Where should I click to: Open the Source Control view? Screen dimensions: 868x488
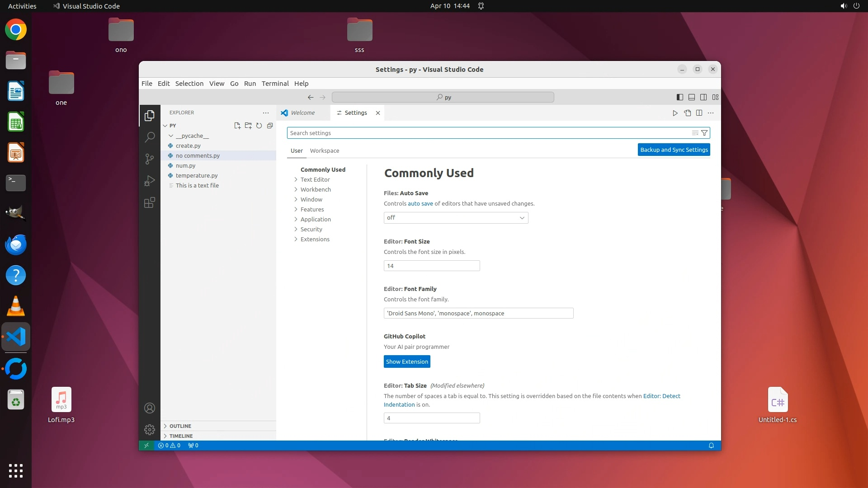[150, 159]
